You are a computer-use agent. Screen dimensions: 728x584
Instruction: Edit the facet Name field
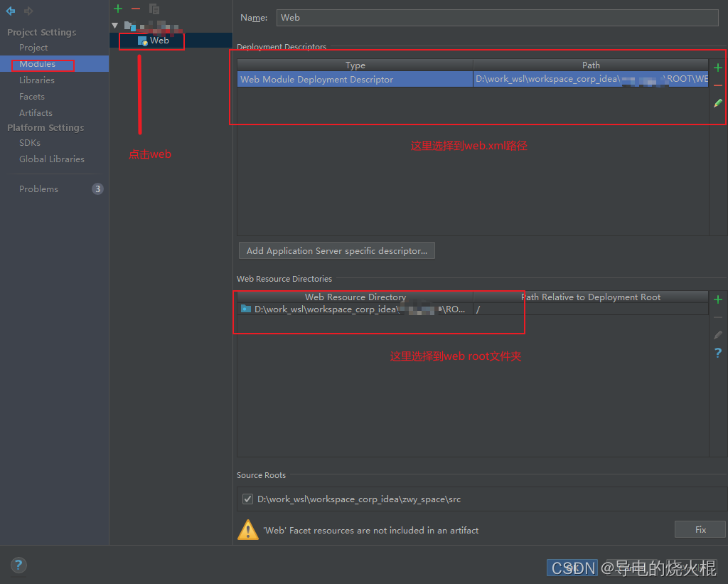click(x=497, y=18)
